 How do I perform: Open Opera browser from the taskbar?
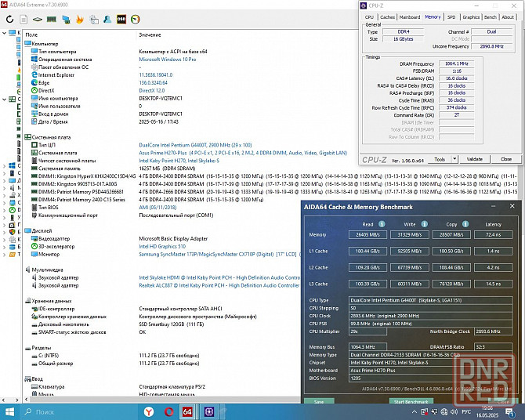coord(168,411)
